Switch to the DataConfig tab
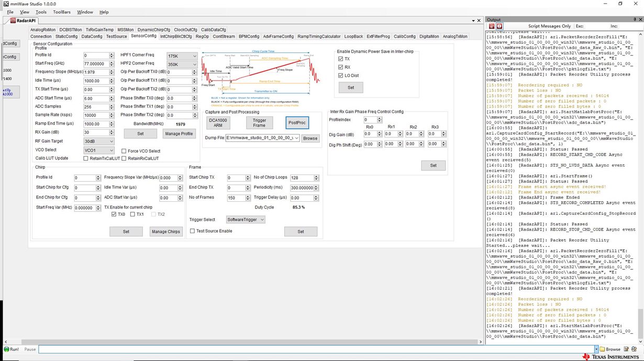The height and width of the screenshot is (361, 644). [x=92, y=37]
